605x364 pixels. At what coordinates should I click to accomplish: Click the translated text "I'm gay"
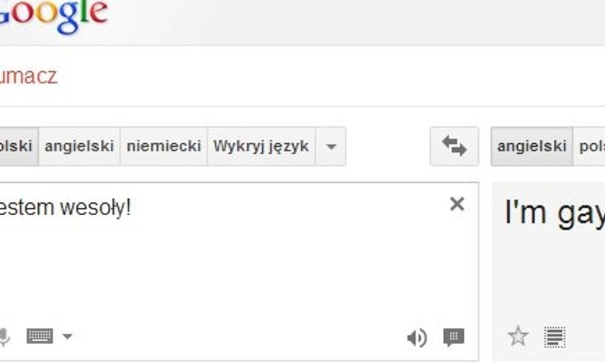[x=555, y=214]
